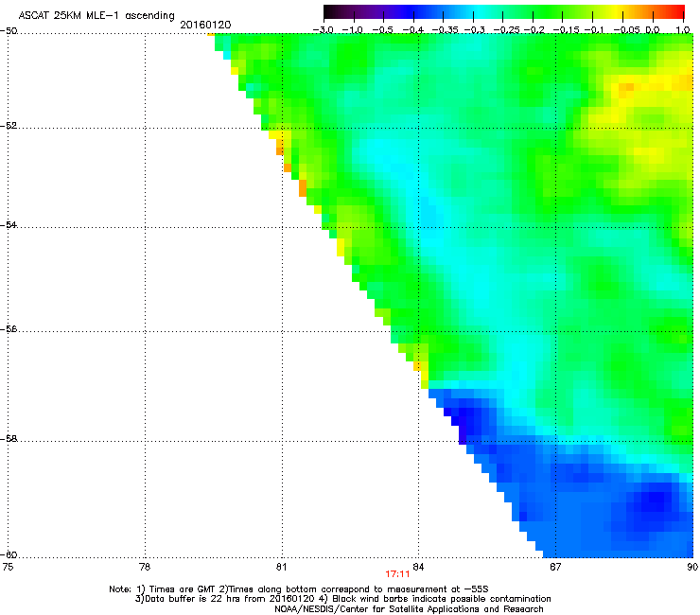The width and height of the screenshot is (700, 615).
Task: Click the -0.1 colorbar label
Action: [x=595, y=30]
